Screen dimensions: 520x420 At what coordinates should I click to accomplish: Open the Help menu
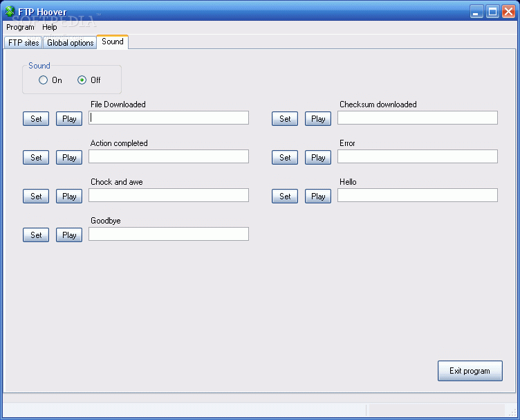point(49,27)
